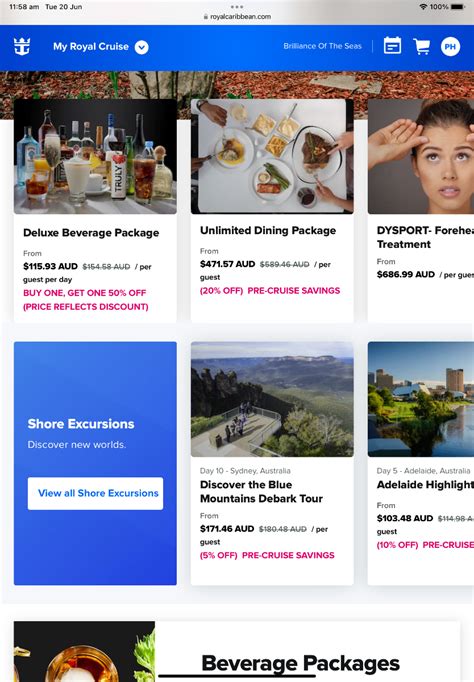The height and width of the screenshot is (682, 474).
Task: Click the Brilliance Of The Seas link
Action: pos(322,46)
